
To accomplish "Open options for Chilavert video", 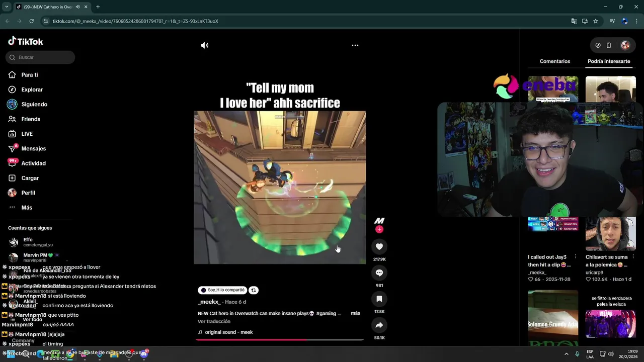I will click(x=633, y=257).
